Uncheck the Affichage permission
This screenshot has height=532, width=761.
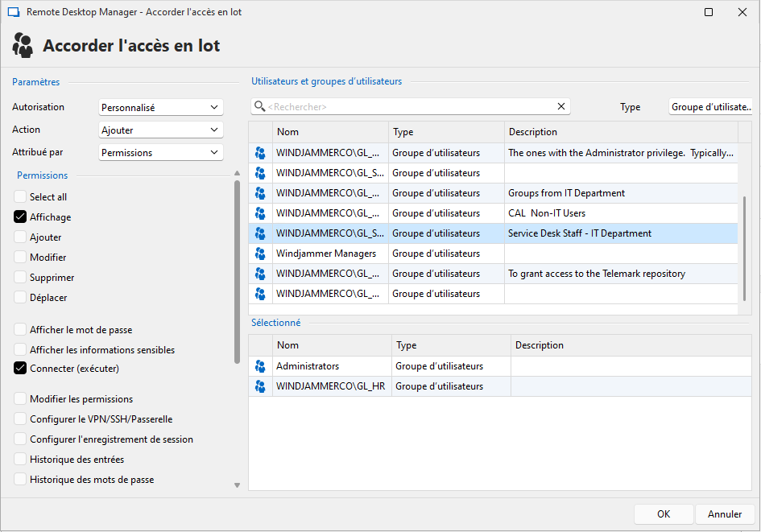[20, 217]
